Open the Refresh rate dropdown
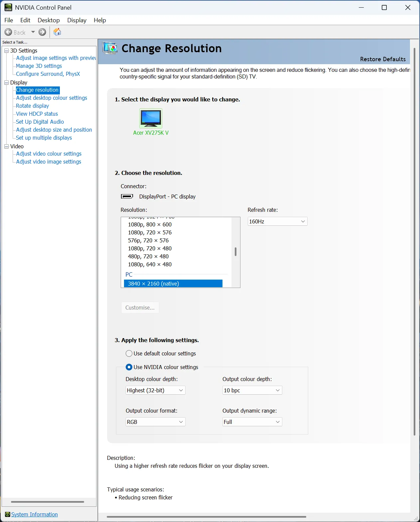The image size is (420, 522). (277, 221)
